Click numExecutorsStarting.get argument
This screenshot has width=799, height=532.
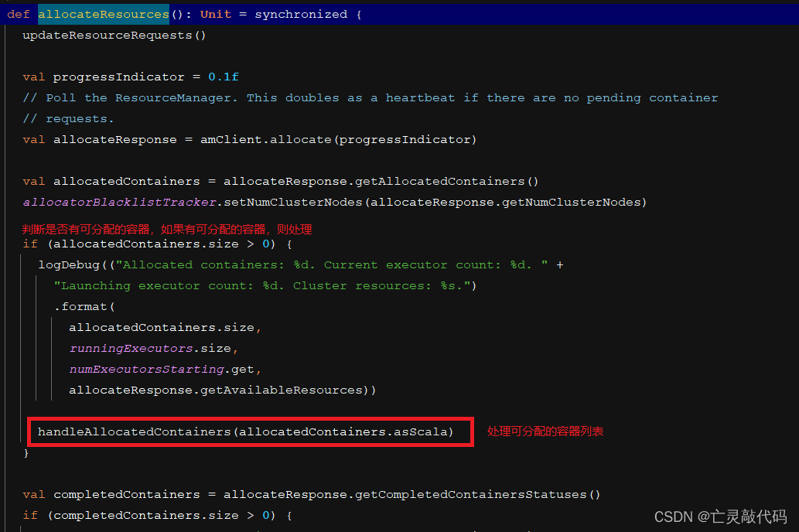(162, 370)
